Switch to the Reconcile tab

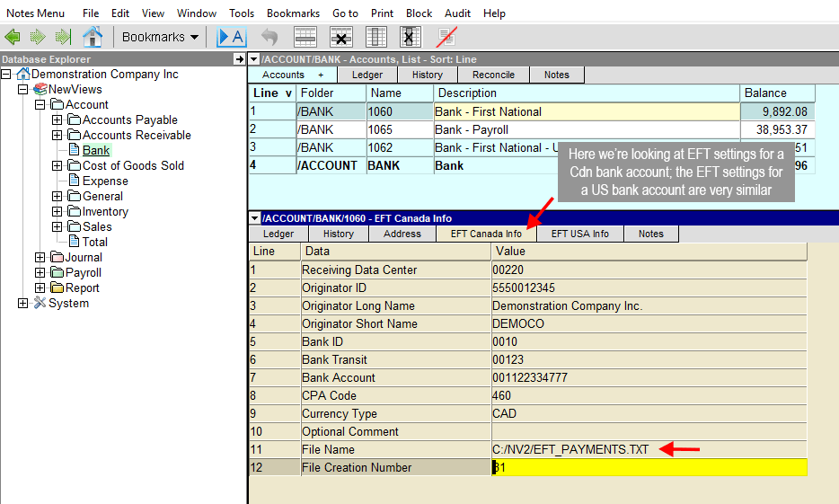(493, 75)
